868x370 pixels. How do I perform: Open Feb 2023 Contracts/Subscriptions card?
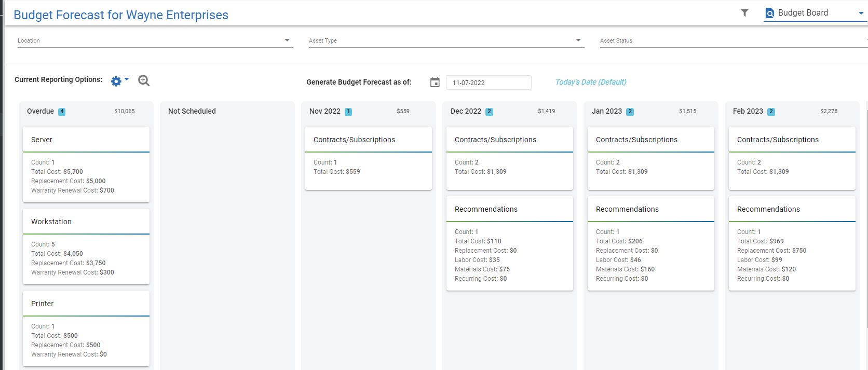click(792, 158)
